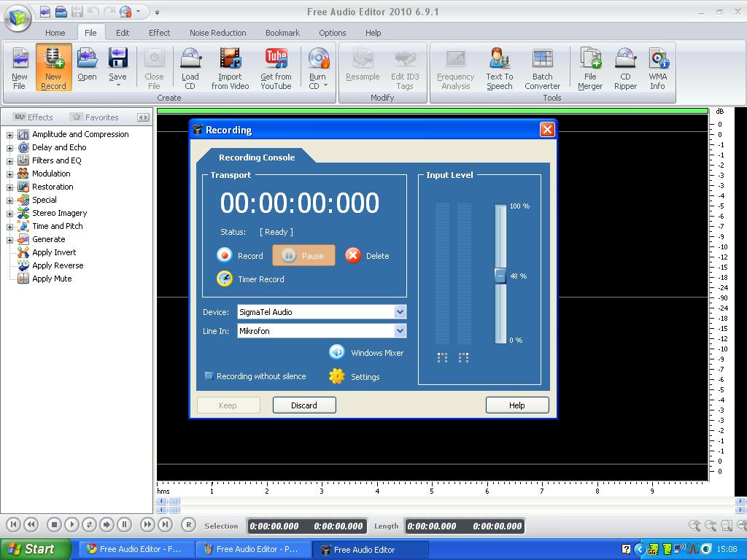Expand the Modulation tree node
This screenshot has height=560, width=747.
click(9, 174)
